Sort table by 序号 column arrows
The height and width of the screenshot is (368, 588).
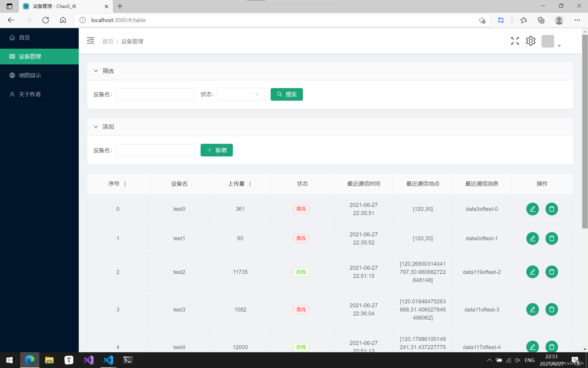pos(125,184)
